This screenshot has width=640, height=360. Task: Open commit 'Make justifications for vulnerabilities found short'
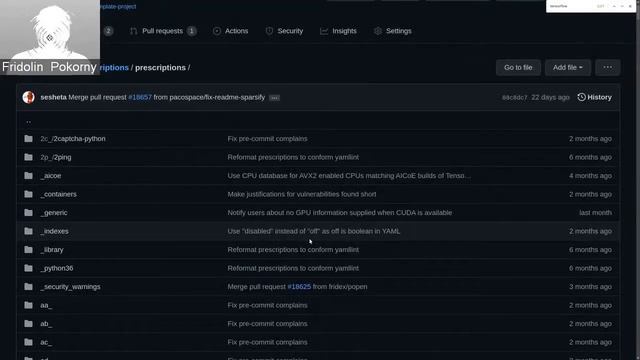pos(302,194)
